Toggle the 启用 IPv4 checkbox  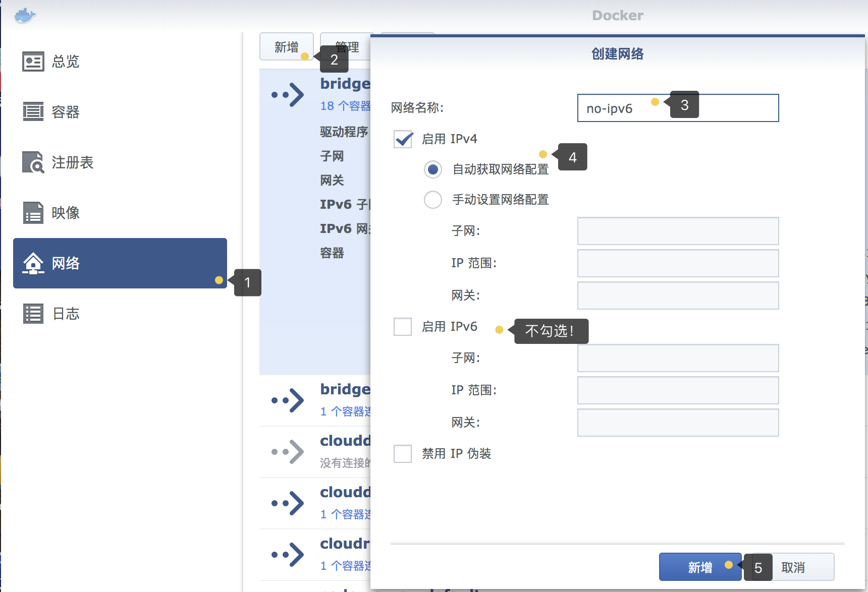coord(403,139)
